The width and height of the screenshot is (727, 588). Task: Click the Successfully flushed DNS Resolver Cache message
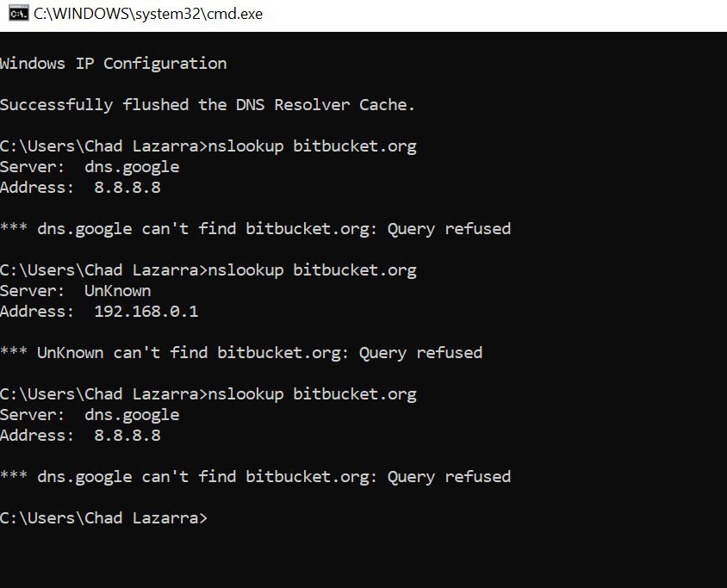[x=208, y=105]
